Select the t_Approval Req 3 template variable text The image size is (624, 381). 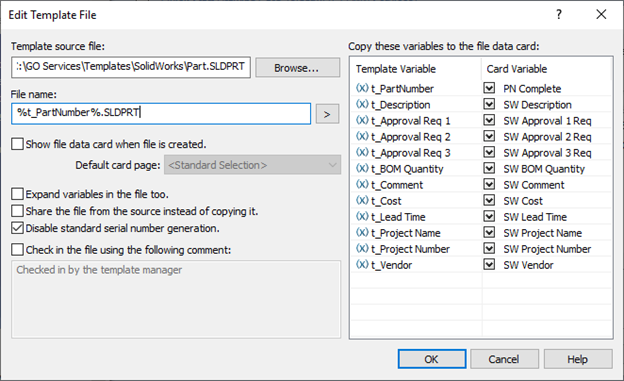411,153
